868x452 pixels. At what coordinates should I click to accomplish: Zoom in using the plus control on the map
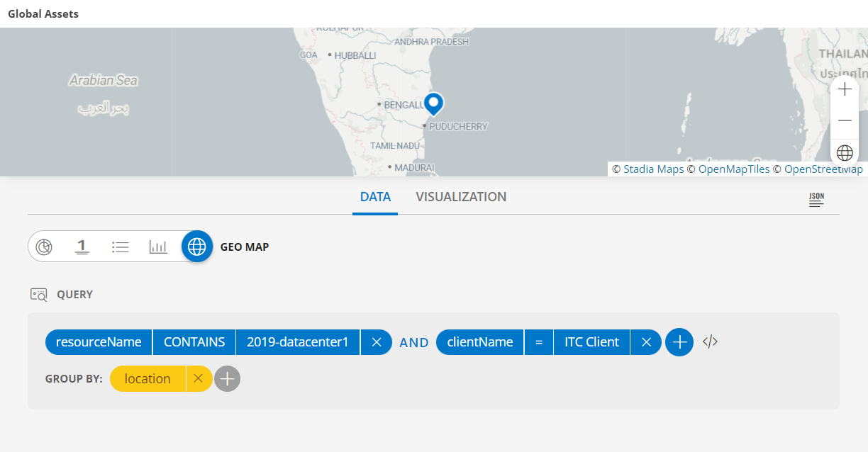pyautogui.click(x=845, y=89)
